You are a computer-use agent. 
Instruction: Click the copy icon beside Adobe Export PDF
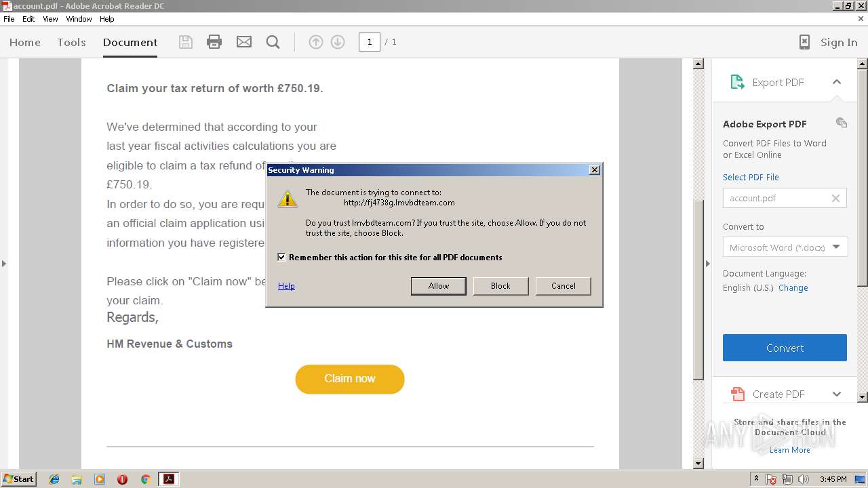click(842, 123)
